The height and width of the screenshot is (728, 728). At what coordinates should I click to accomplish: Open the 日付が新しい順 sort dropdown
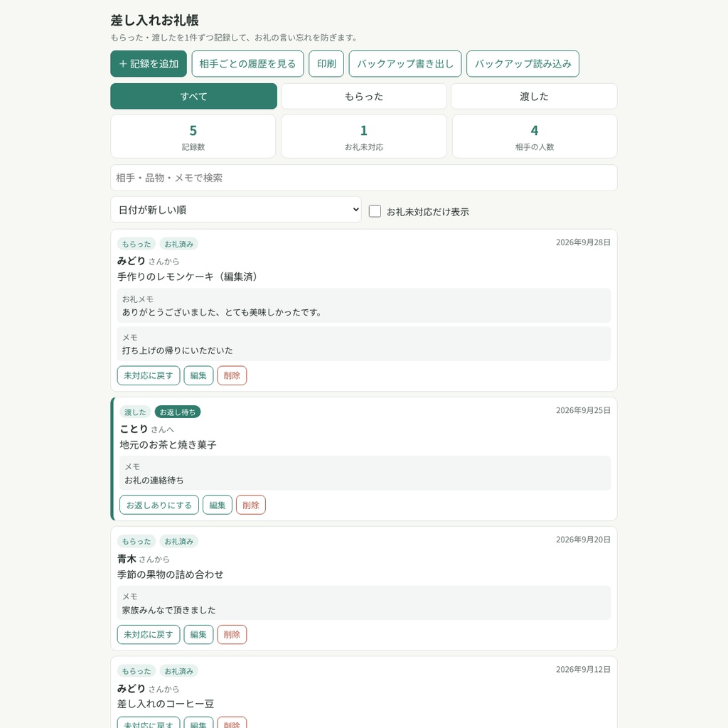click(x=236, y=210)
